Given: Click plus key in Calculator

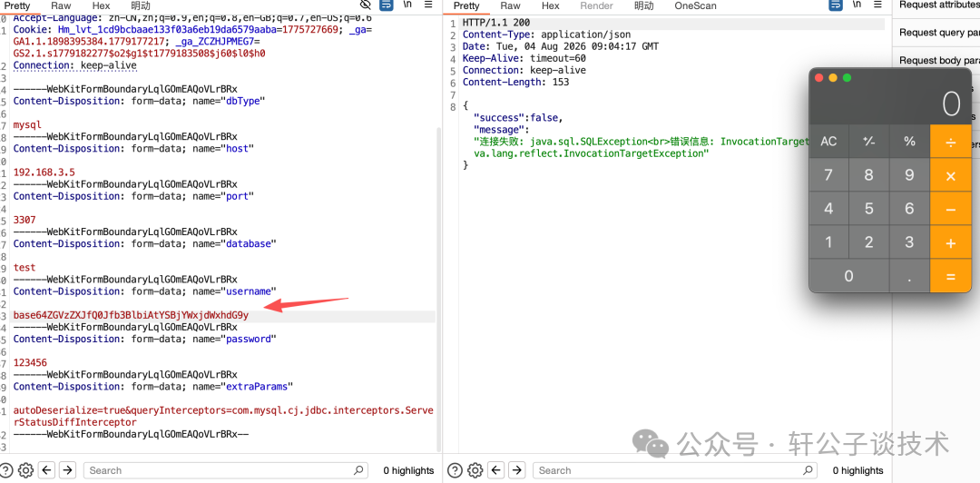Looking at the screenshot, I should [x=951, y=242].
